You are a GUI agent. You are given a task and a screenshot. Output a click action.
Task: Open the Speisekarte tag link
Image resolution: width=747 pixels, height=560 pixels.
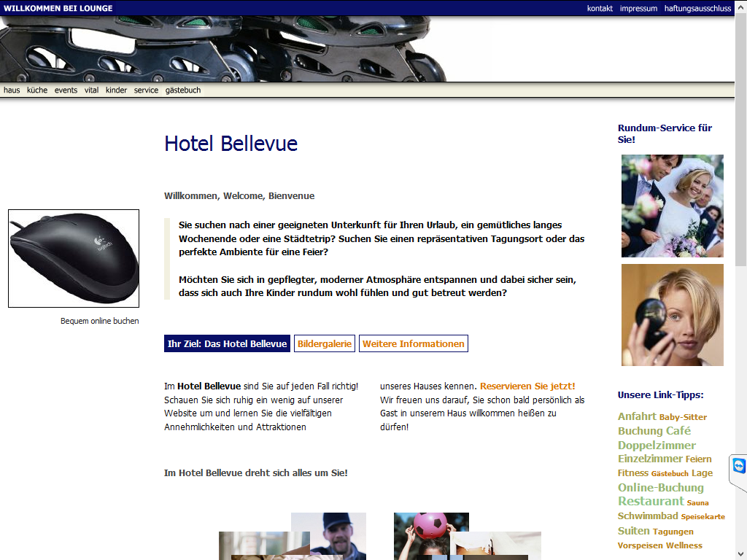pyautogui.click(x=703, y=517)
